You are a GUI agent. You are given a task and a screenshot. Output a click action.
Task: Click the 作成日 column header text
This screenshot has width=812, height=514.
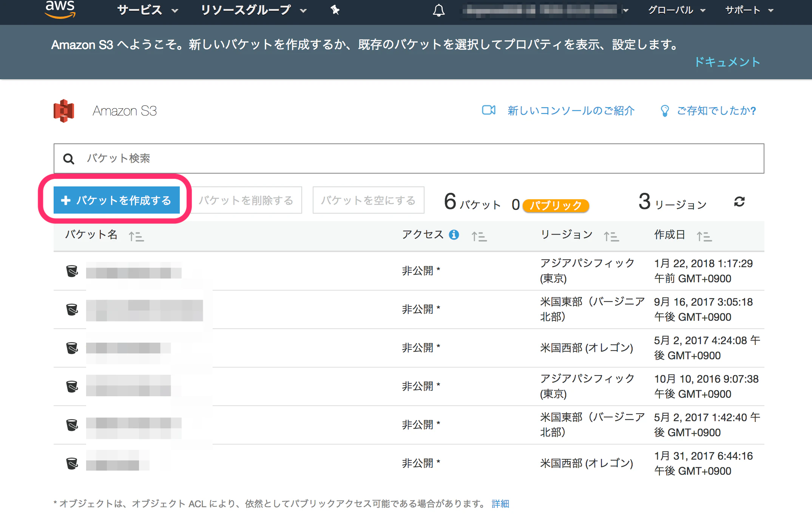pyautogui.click(x=670, y=234)
